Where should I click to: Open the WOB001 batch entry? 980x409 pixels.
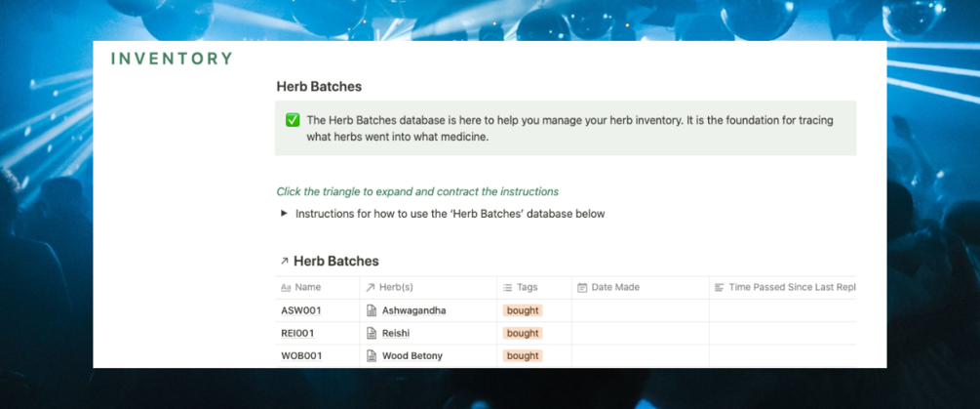pos(301,355)
